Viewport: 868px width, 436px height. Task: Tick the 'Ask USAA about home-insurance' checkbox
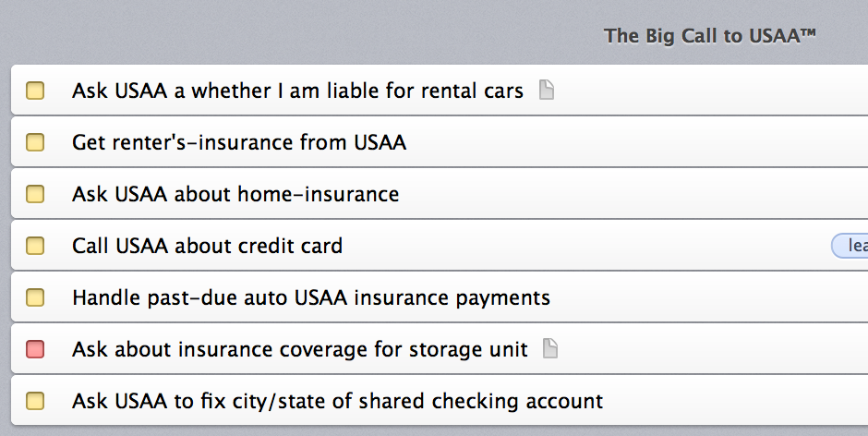pyautogui.click(x=35, y=194)
